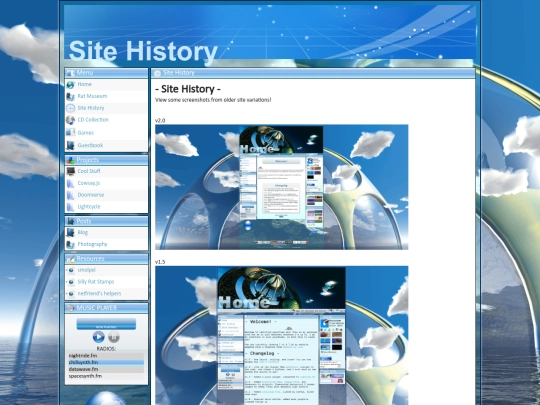Screen dimensions: 540x405
Task: Click the '- Site History -' page heading
Action: 188,89
